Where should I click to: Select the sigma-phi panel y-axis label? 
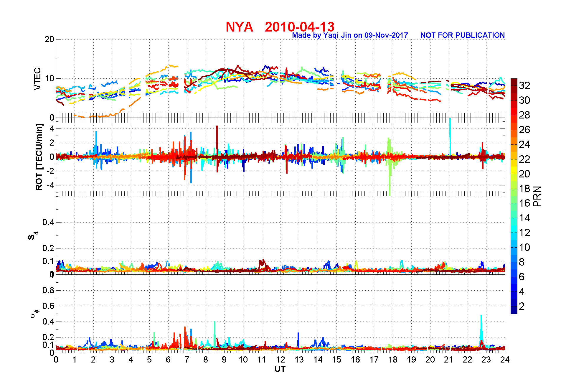tap(34, 313)
